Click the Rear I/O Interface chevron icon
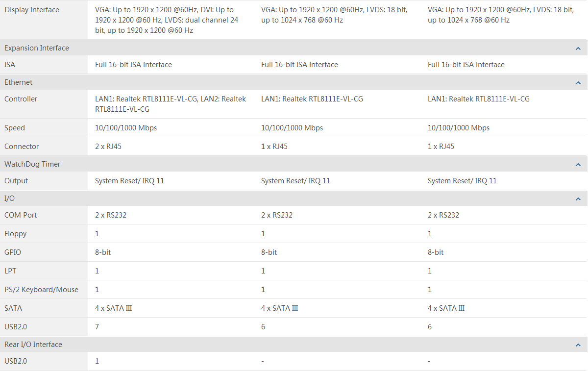Viewport: 588px width, 371px height. tap(578, 345)
